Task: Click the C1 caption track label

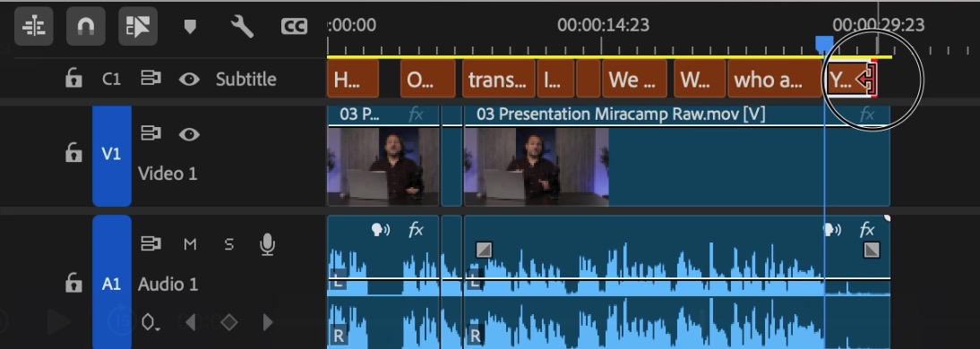Action: click(111, 80)
